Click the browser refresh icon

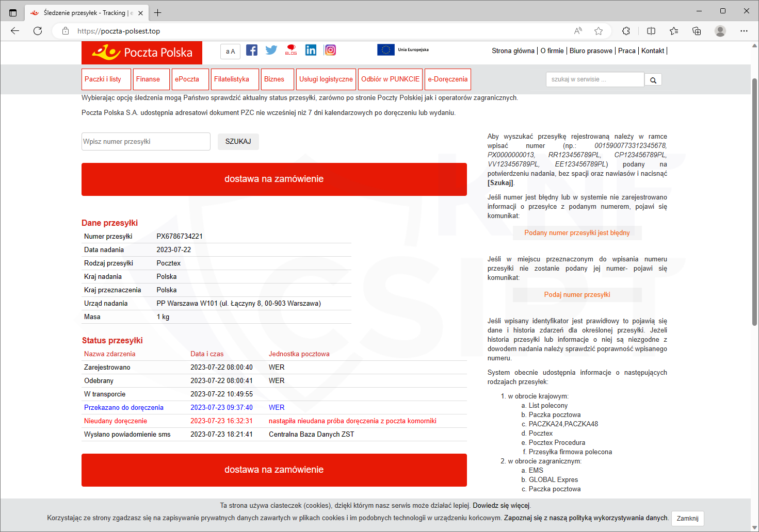click(38, 31)
